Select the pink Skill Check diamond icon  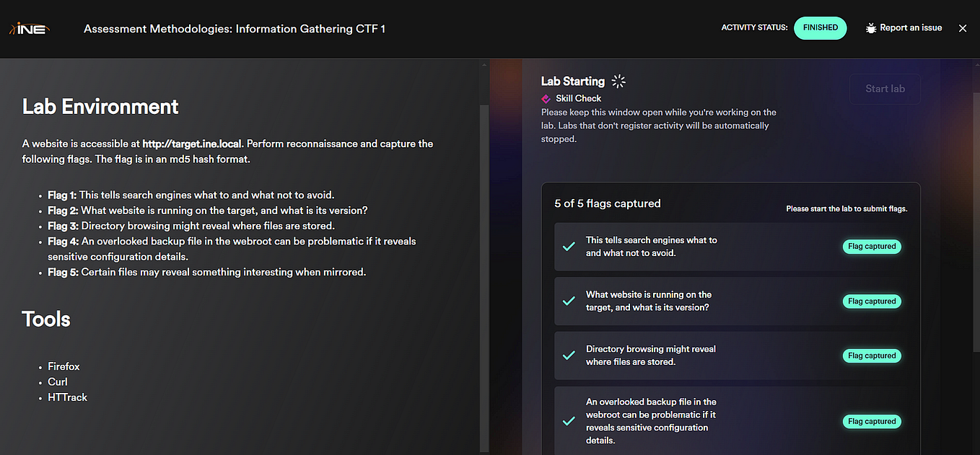point(545,98)
